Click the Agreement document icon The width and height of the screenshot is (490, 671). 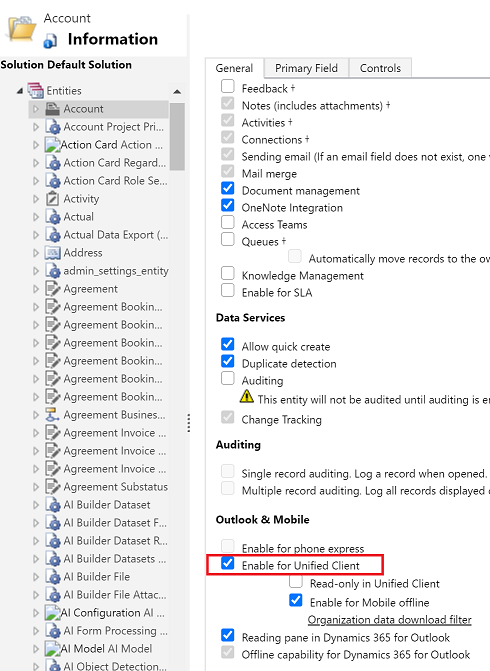pos(53,289)
